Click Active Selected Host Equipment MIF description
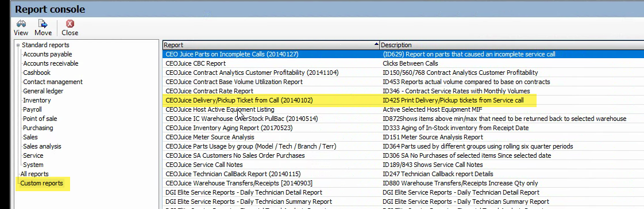644x209 pixels. pyautogui.click(x=433, y=109)
